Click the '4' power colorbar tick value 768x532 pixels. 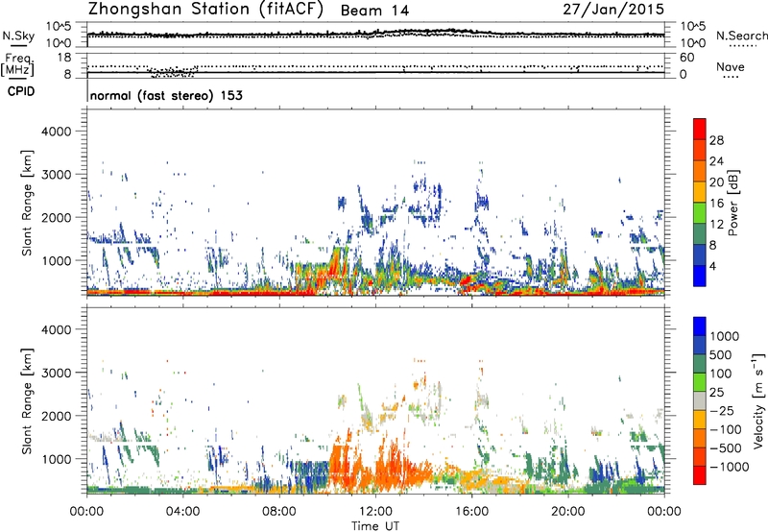click(x=713, y=267)
